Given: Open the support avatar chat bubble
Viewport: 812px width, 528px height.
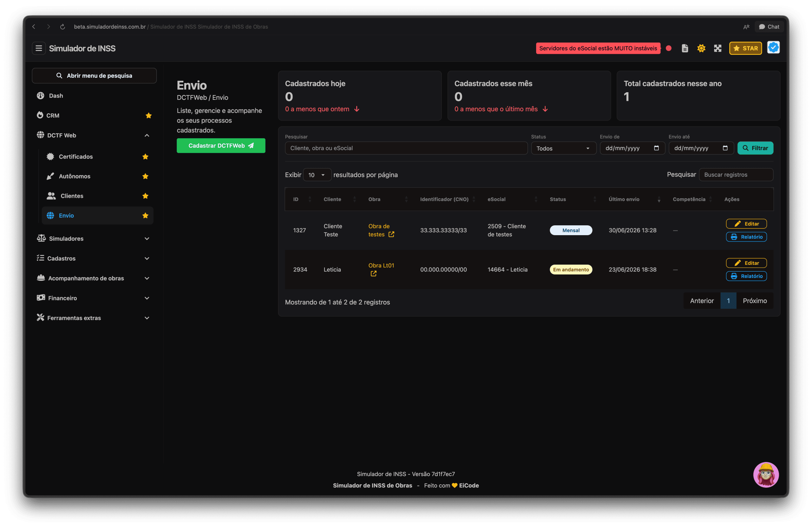Looking at the screenshot, I should click(x=766, y=474).
